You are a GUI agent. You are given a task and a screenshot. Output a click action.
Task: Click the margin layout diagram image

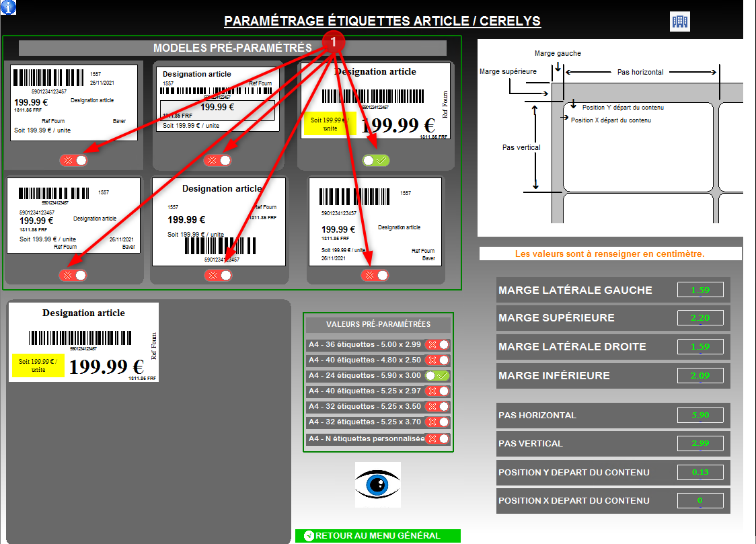pos(610,138)
